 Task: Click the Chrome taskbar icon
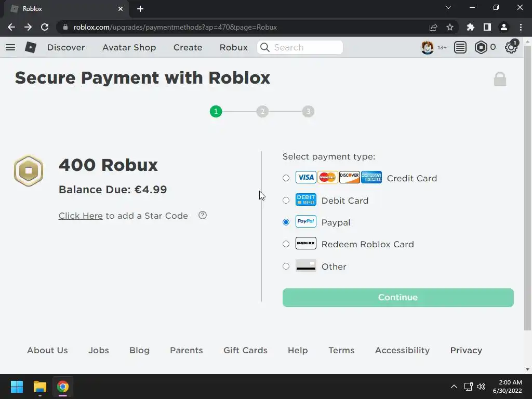coord(63,387)
